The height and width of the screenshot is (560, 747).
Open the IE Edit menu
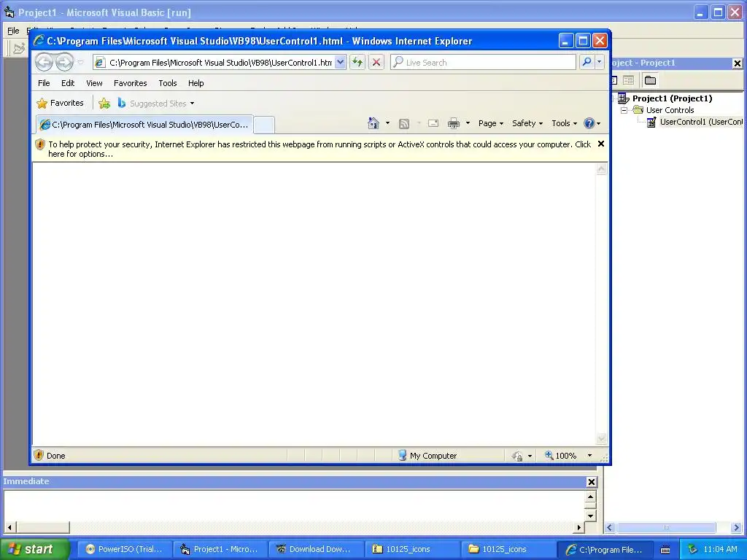point(68,83)
